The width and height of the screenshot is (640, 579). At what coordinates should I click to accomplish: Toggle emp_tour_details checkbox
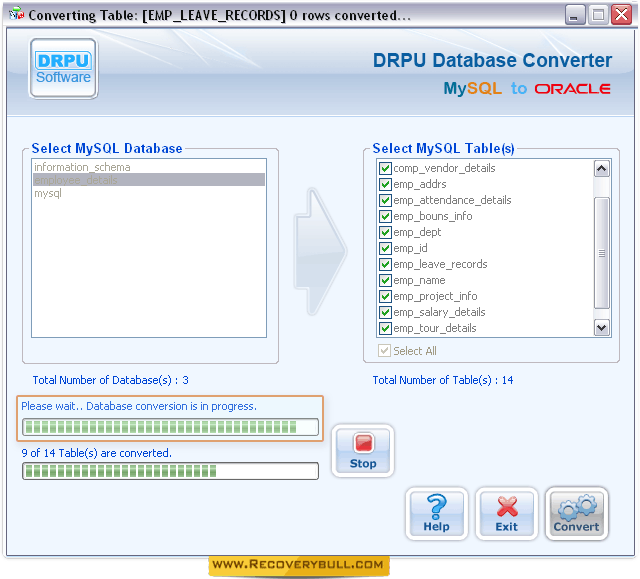[x=385, y=328]
